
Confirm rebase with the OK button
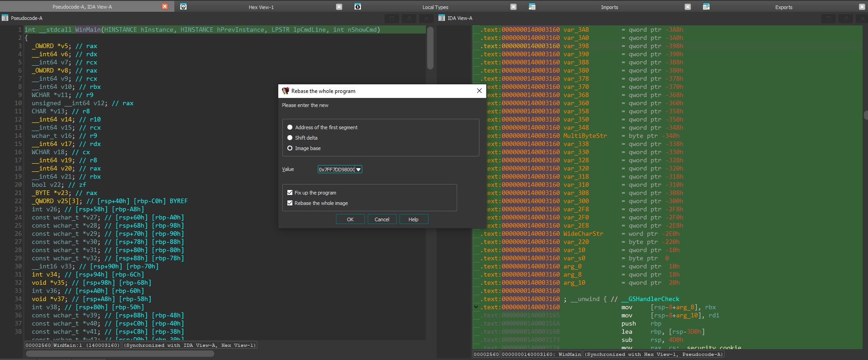click(350, 219)
